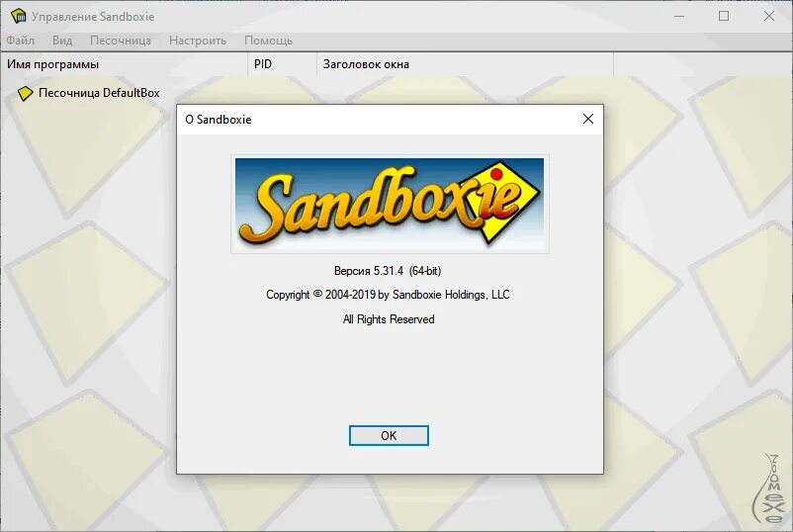Click the yellow sandbox icon next to DefaultBox
This screenshot has height=532, width=793.
[25, 93]
